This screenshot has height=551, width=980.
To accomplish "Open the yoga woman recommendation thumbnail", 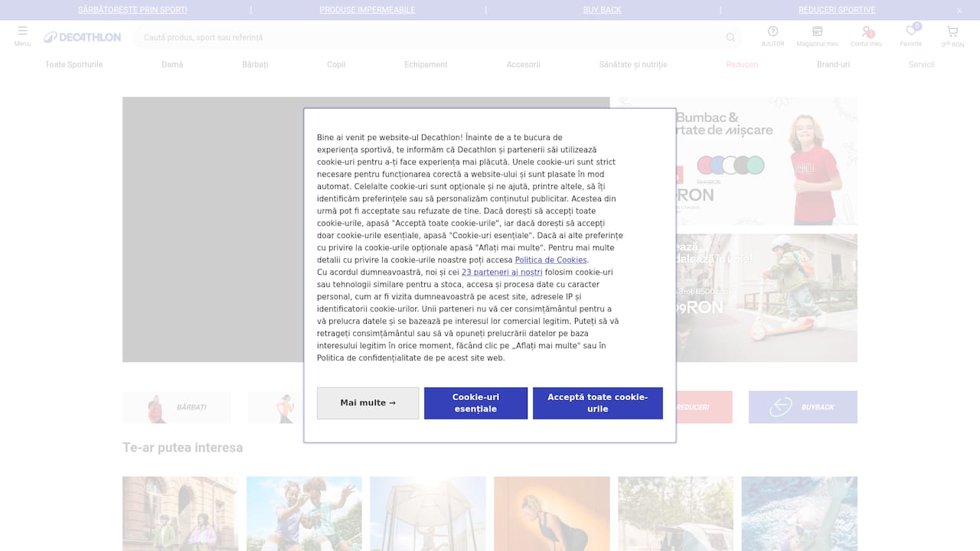I will [552, 514].
